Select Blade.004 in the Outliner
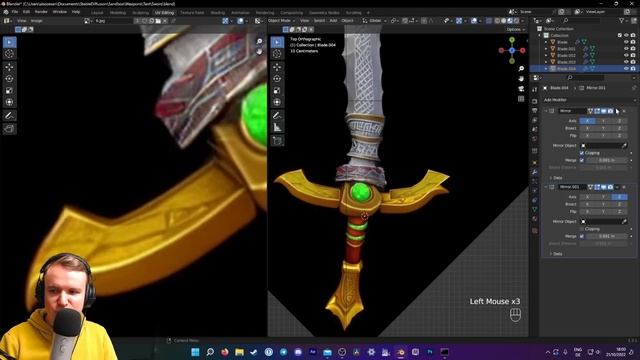Screen dimensions: 640x360 pos(566,69)
